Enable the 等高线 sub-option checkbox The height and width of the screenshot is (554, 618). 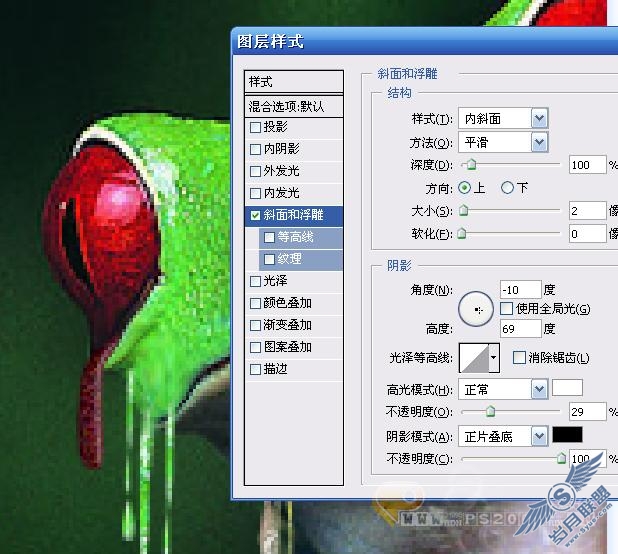[x=270, y=237]
